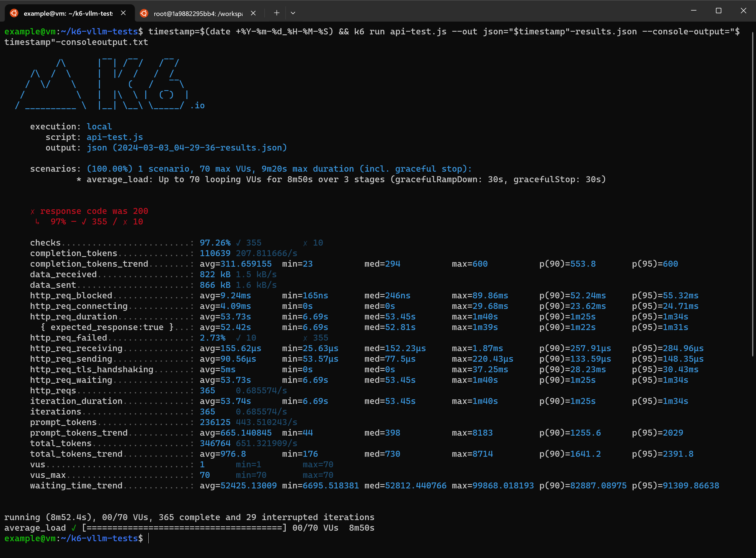
Task: Click http_req_failed '2.73%' value
Action: [x=213, y=338]
